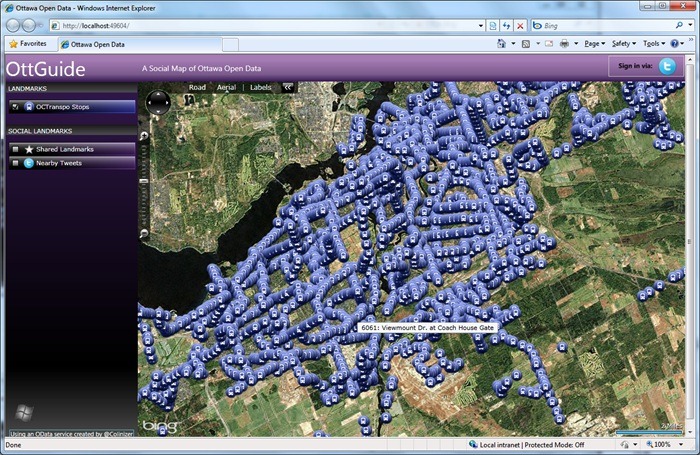Image resolution: width=700 pixels, height=455 pixels.
Task: Click the Nearby Tweets layer label
Action: [59, 163]
